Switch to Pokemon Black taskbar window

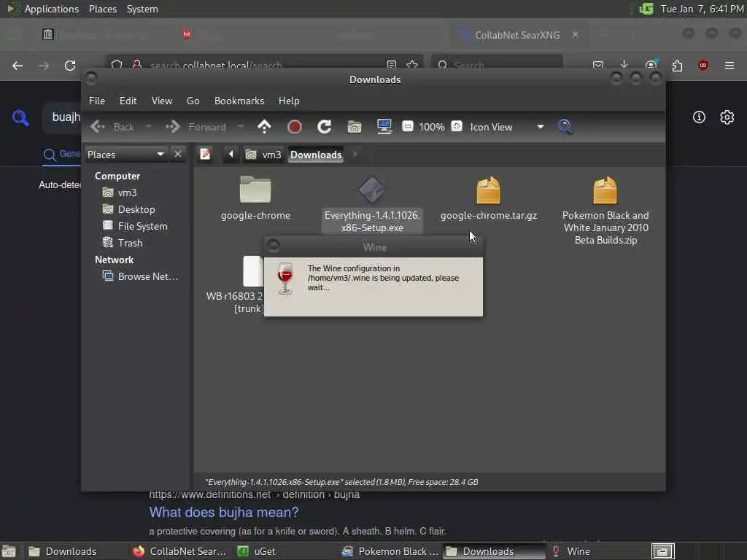click(x=391, y=551)
